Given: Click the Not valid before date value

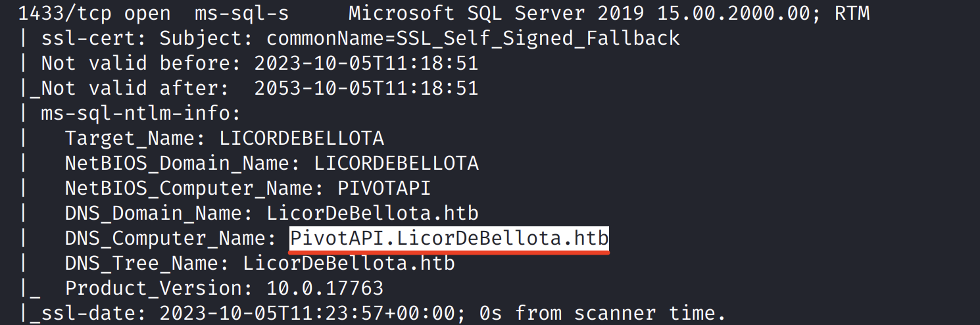Looking at the screenshot, I should tap(366, 63).
